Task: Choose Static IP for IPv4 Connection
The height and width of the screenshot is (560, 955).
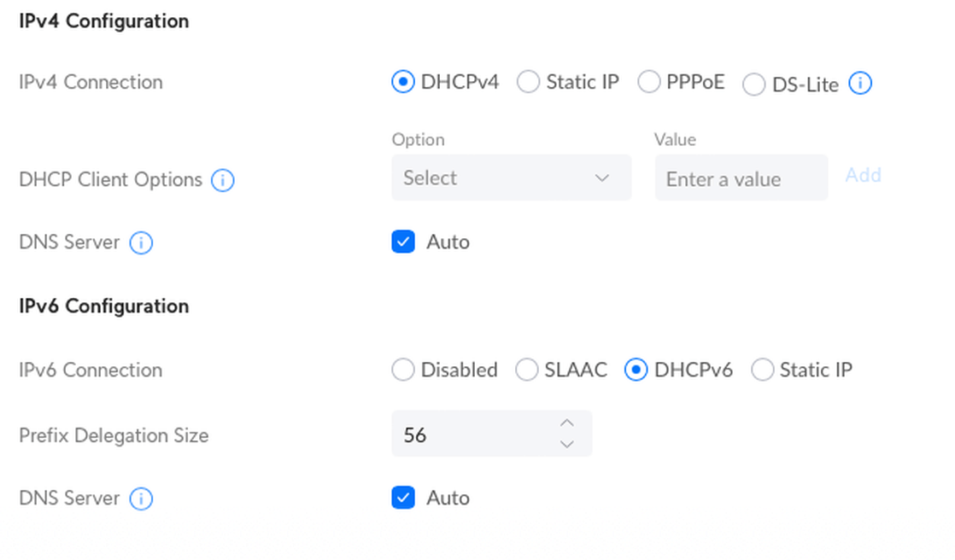Action: tap(528, 82)
